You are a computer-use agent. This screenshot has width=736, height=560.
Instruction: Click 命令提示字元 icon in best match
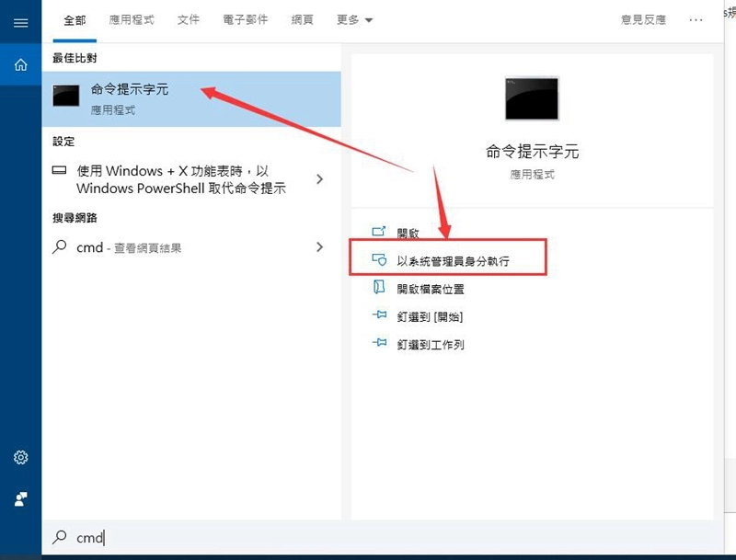pyautogui.click(x=65, y=96)
